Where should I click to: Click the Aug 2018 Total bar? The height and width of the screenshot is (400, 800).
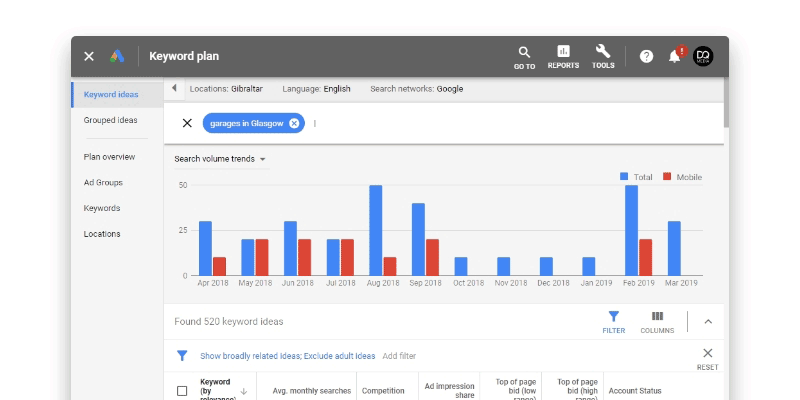376,230
